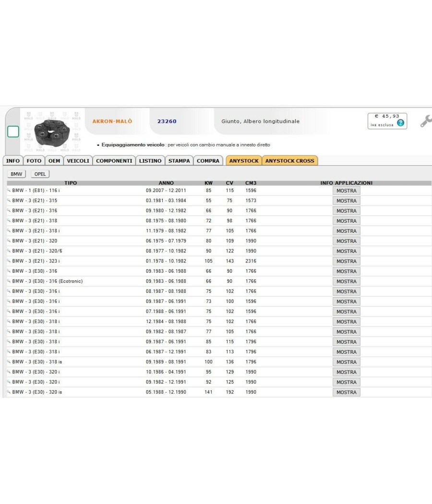Open the COMPRA tab
Image resolution: width=432 pixels, height=504 pixels.
click(208, 161)
